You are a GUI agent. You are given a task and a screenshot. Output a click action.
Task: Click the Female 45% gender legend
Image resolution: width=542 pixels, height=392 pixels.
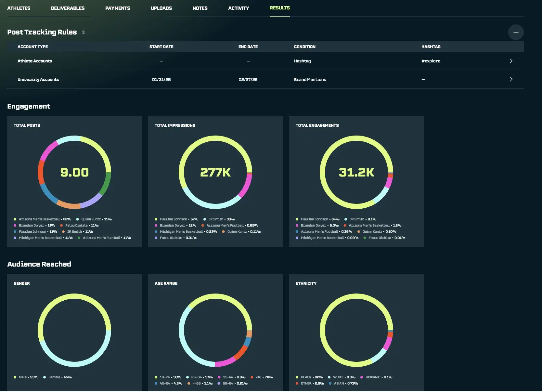(58, 377)
